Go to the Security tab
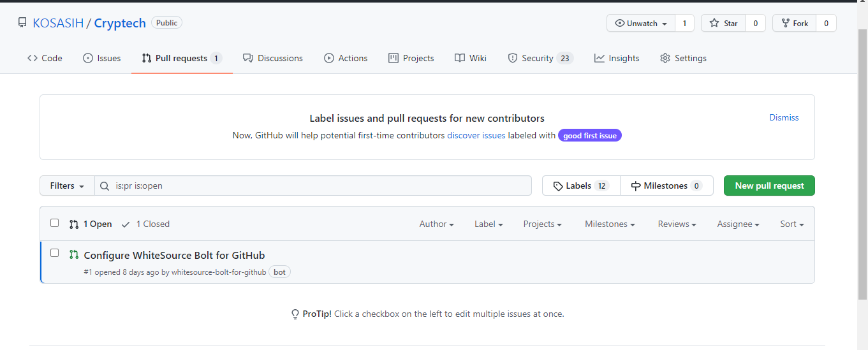The image size is (868, 350). pos(540,58)
